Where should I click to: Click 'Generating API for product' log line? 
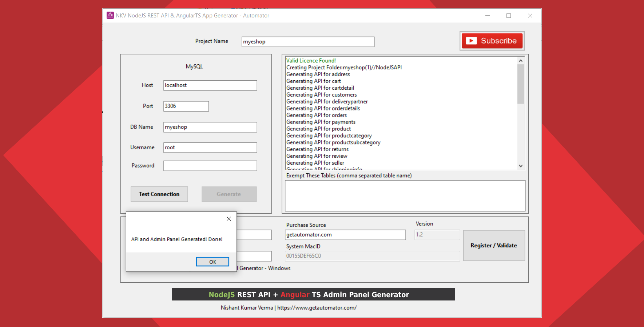coord(319,129)
